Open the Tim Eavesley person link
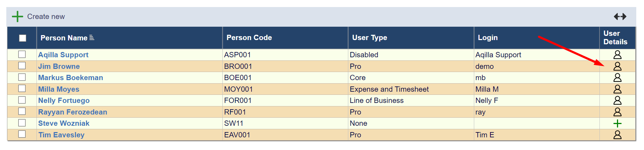This screenshot has width=644, height=150. pyautogui.click(x=61, y=135)
